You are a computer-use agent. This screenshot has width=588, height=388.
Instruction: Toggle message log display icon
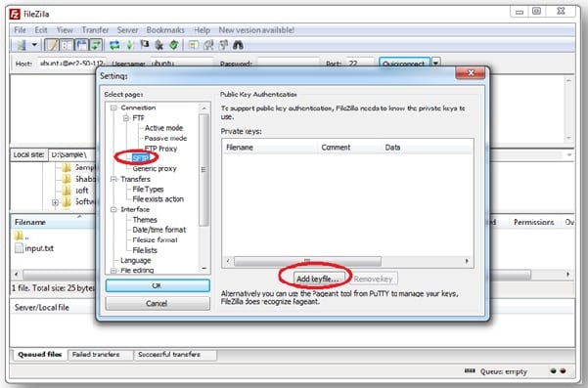[x=52, y=45]
